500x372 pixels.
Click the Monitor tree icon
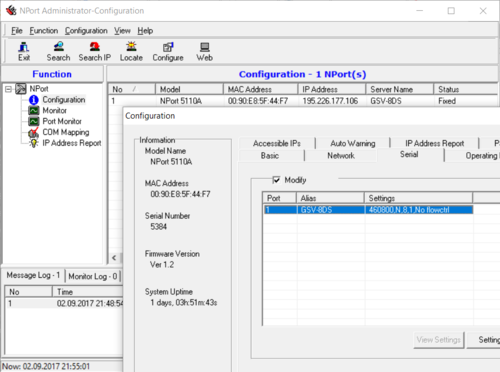click(x=34, y=110)
